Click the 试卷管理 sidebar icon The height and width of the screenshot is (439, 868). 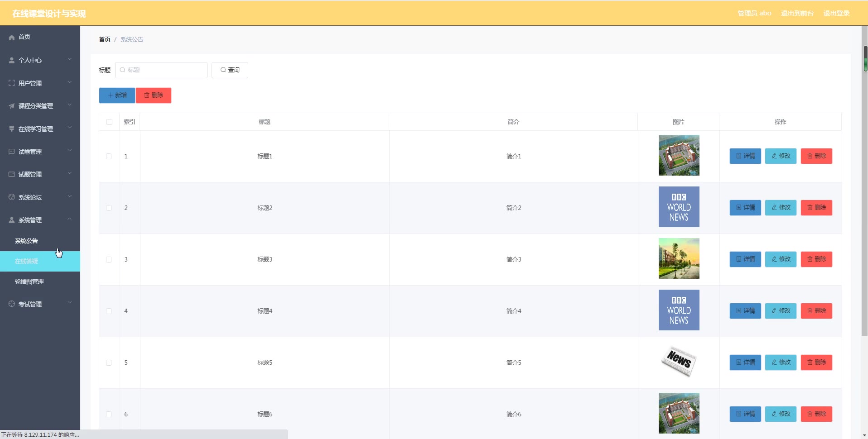click(12, 152)
